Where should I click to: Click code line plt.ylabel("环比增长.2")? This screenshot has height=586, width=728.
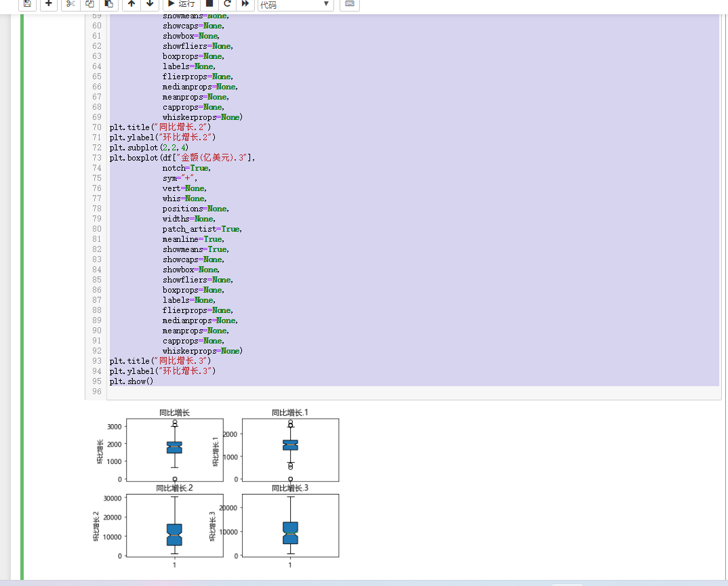click(x=163, y=138)
